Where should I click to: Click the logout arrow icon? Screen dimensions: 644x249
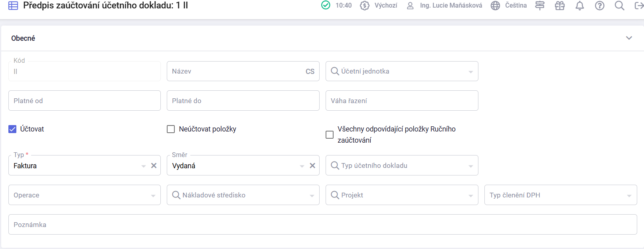coord(639,6)
